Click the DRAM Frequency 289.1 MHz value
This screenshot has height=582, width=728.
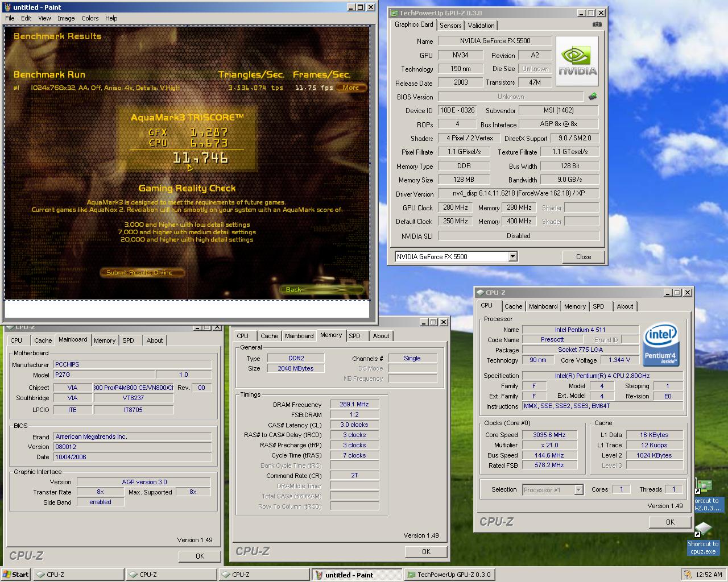tap(354, 405)
